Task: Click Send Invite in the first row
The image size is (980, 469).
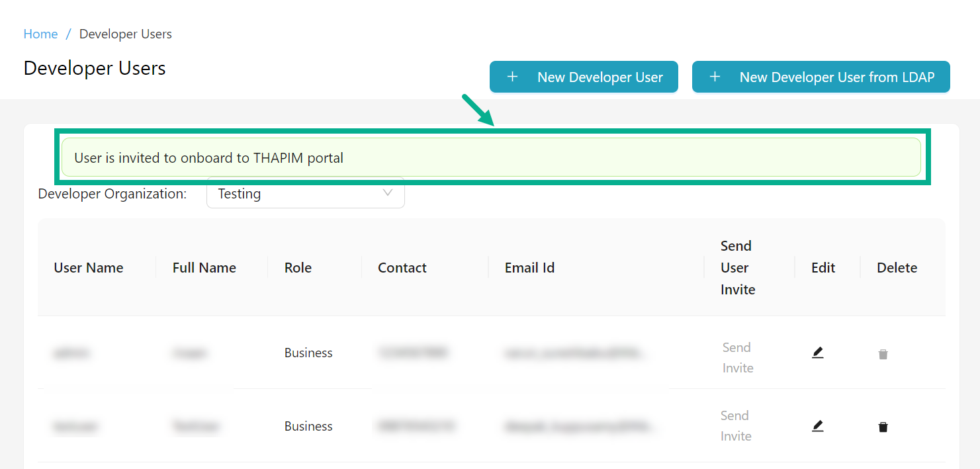Action: pyautogui.click(x=737, y=357)
